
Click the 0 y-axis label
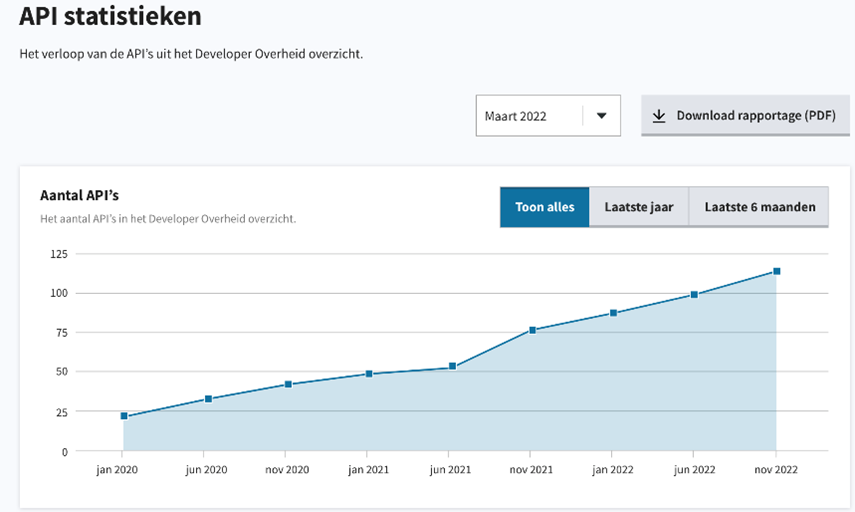[x=65, y=451]
